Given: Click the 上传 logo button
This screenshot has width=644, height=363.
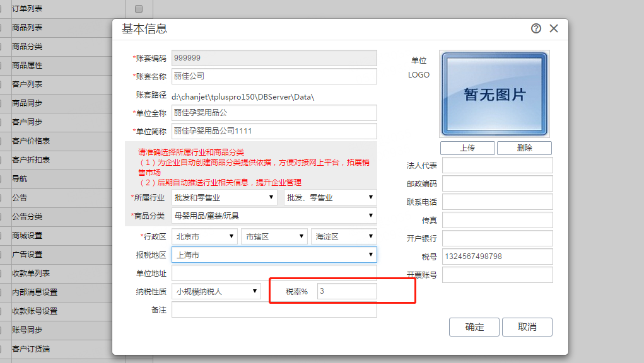Looking at the screenshot, I should click(x=467, y=147).
